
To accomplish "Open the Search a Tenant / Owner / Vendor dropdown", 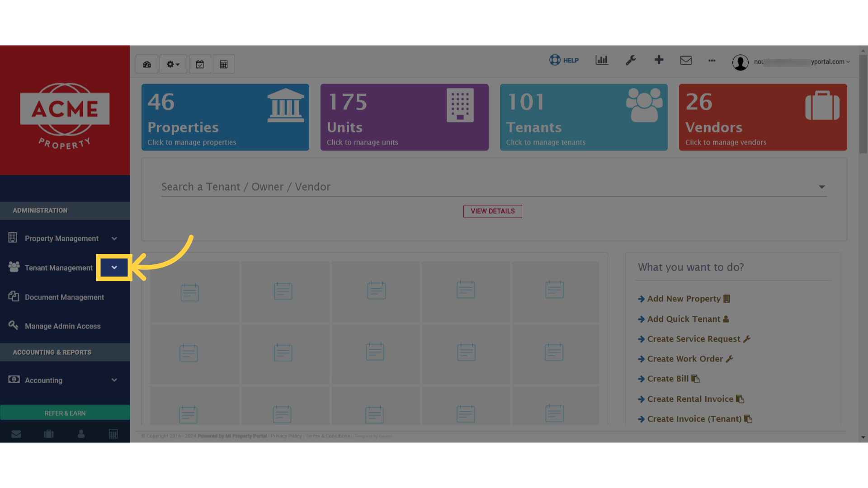I will pyautogui.click(x=494, y=187).
